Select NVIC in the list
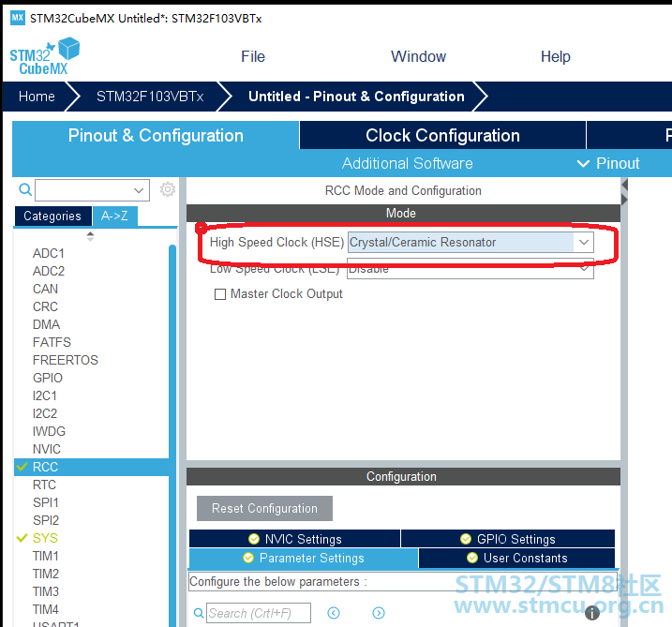 [47, 449]
